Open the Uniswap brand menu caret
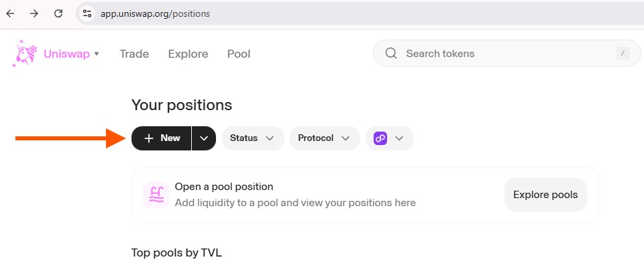This screenshot has height=274, width=644. tap(97, 54)
